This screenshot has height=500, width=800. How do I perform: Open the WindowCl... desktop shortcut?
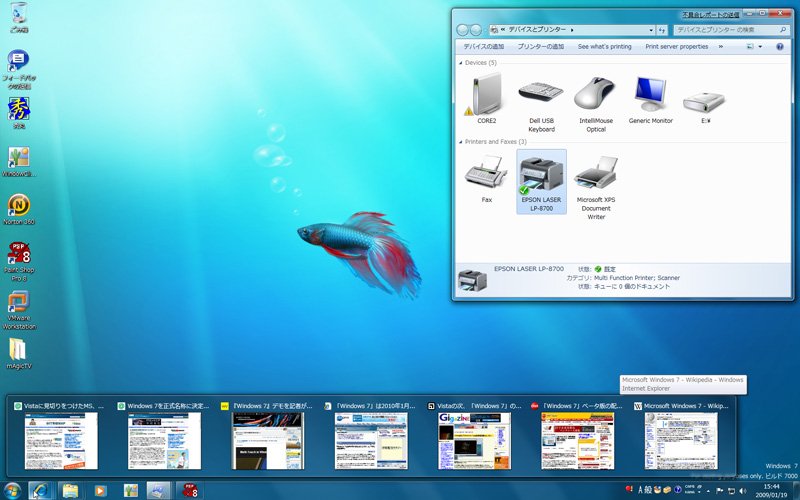pyautogui.click(x=19, y=162)
